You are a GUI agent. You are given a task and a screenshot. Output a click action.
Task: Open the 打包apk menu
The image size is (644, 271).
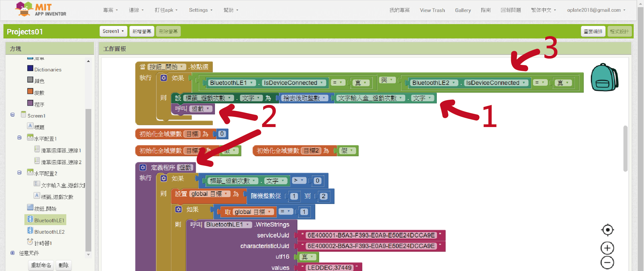[x=166, y=10]
